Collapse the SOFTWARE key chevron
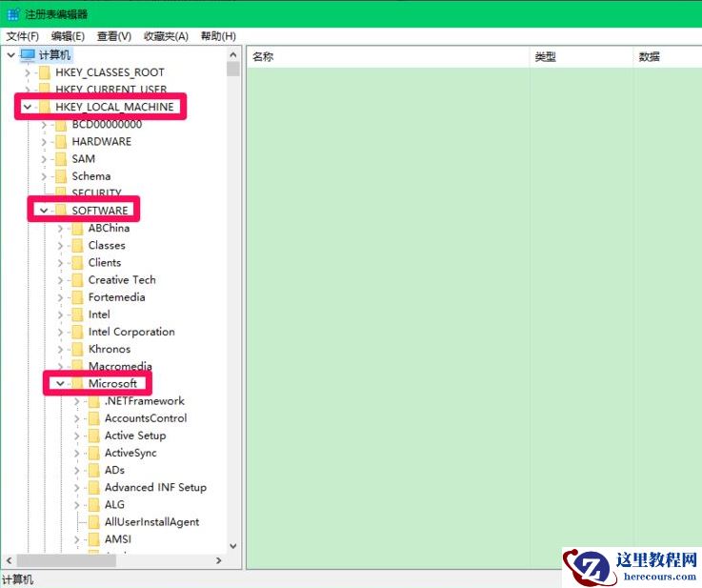 (44, 211)
